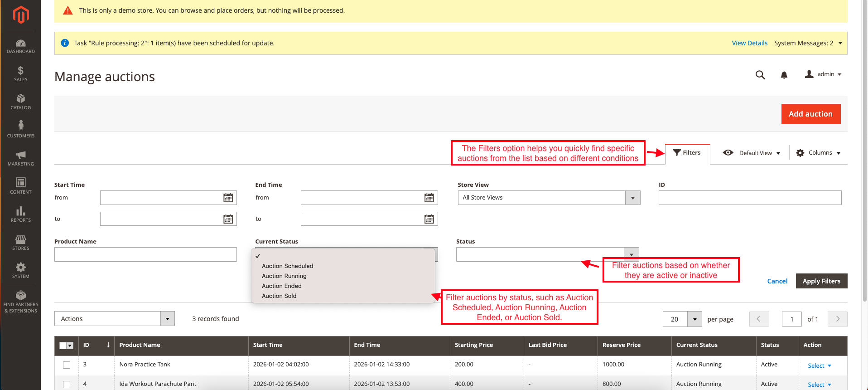This screenshot has height=390, width=868.
Task: Toggle the select-all header checkbox
Action: coord(63,346)
